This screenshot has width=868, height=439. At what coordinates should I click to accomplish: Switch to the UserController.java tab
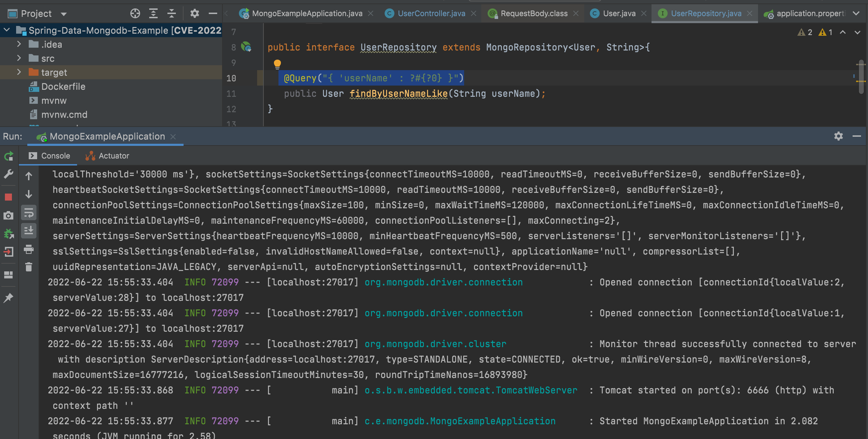pos(431,13)
